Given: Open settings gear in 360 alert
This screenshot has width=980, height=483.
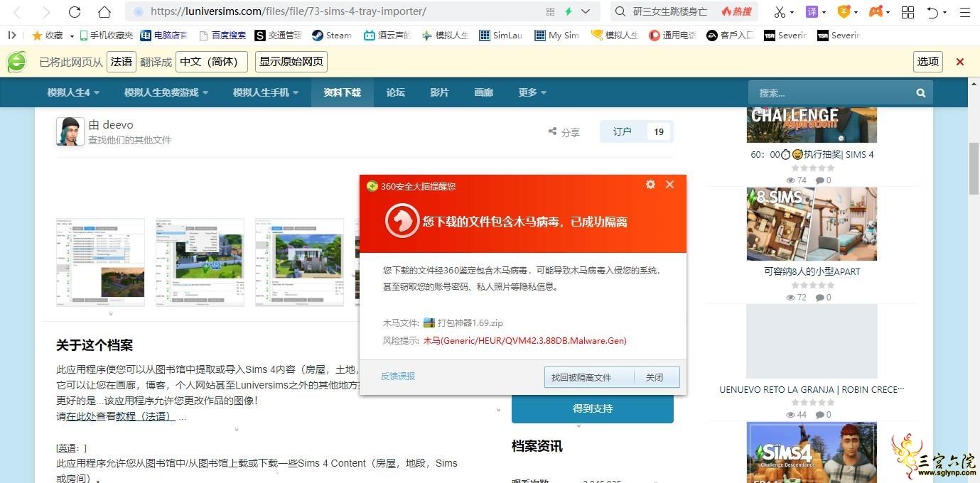Looking at the screenshot, I should (650, 185).
